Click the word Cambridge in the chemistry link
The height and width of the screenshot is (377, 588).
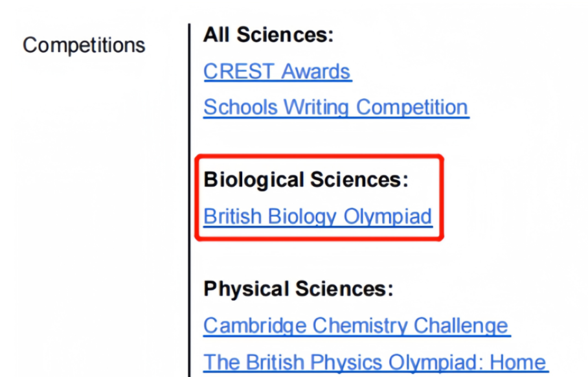click(x=255, y=325)
